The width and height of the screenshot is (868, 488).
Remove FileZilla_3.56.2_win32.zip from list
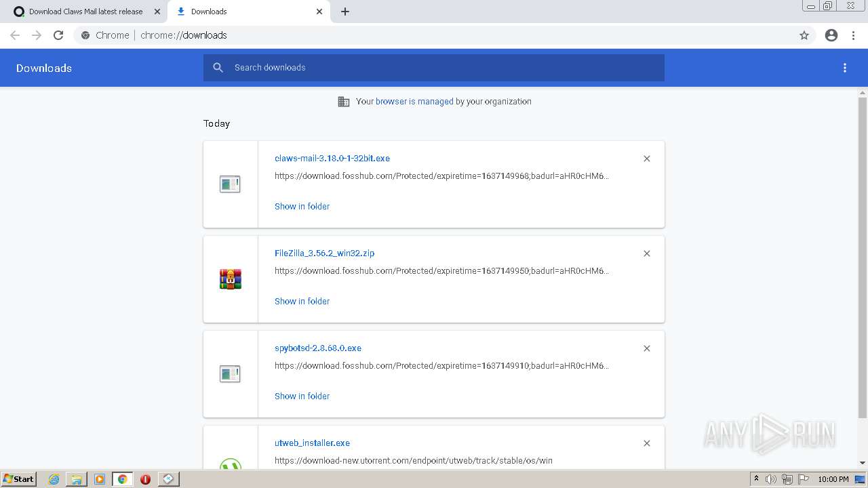[647, 253]
